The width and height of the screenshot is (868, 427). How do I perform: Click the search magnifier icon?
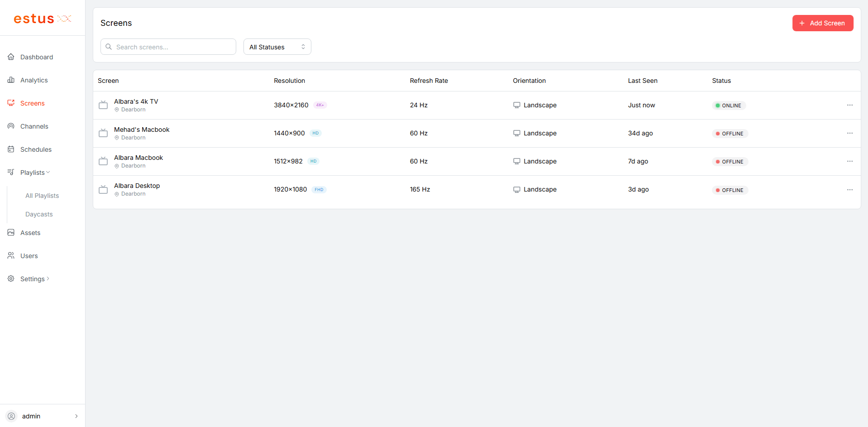pyautogui.click(x=109, y=47)
